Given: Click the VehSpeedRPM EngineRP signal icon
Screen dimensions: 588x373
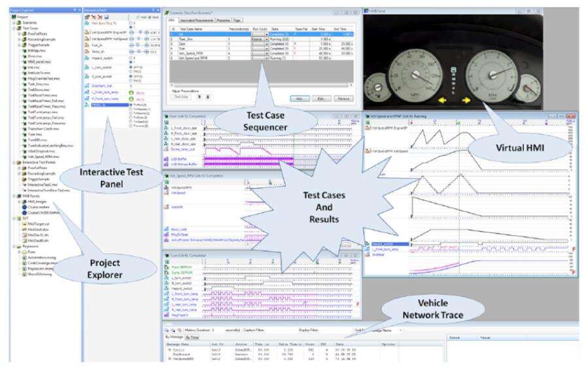Looking at the screenshot, I should click(x=87, y=31).
